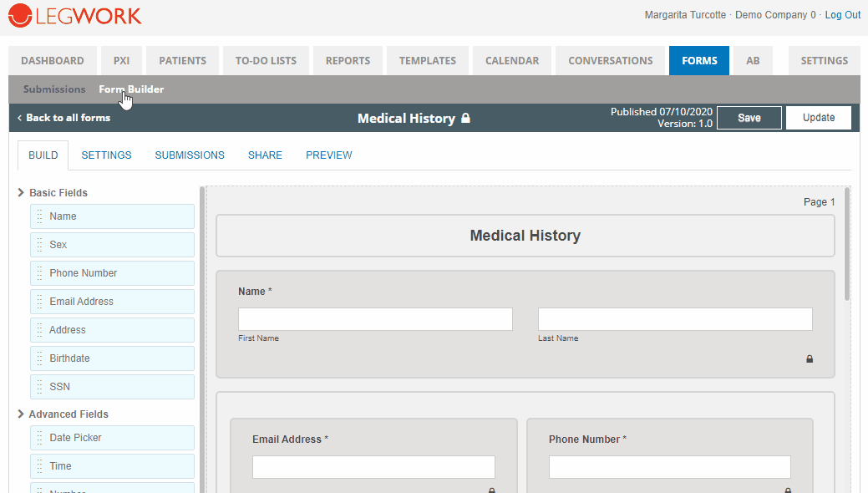The height and width of the screenshot is (493, 868).
Task: Click Log Out link
Action: (842, 15)
